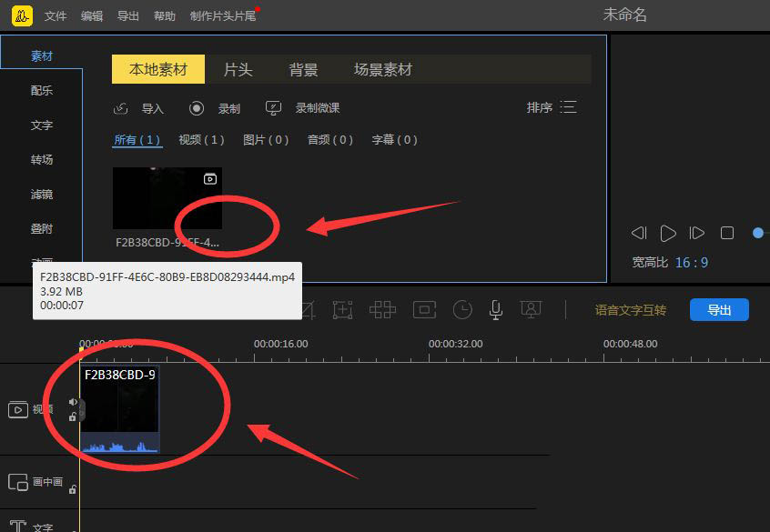Click the 导出 export button

tap(720, 309)
